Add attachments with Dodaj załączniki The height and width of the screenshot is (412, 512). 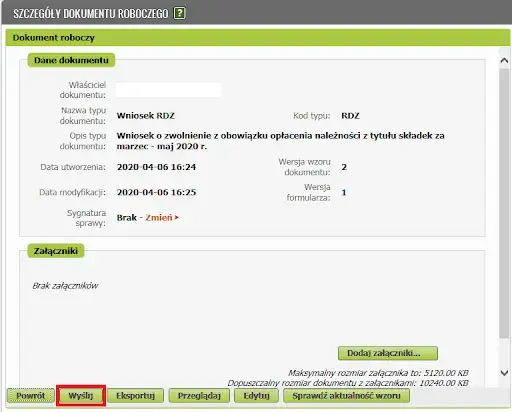pyautogui.click(x=388, y=353)
